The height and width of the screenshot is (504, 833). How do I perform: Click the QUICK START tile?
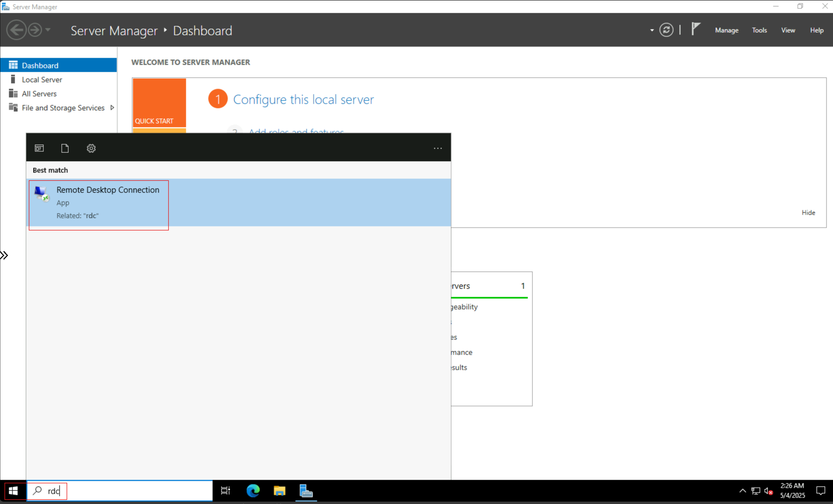159,103
